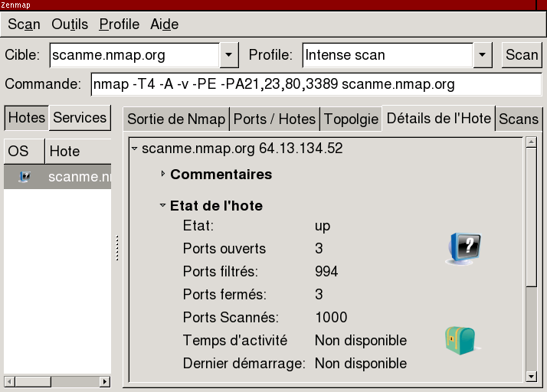Open the Cible dropdown arrow
Screen dimensions: 547x392
229,55
